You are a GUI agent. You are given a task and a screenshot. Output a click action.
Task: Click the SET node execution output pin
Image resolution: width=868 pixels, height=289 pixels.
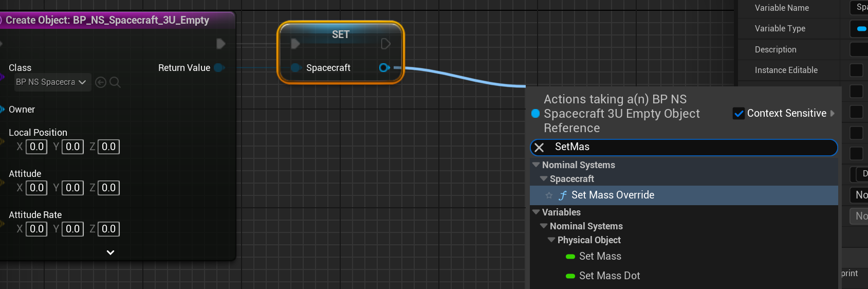tap(385, 44)
